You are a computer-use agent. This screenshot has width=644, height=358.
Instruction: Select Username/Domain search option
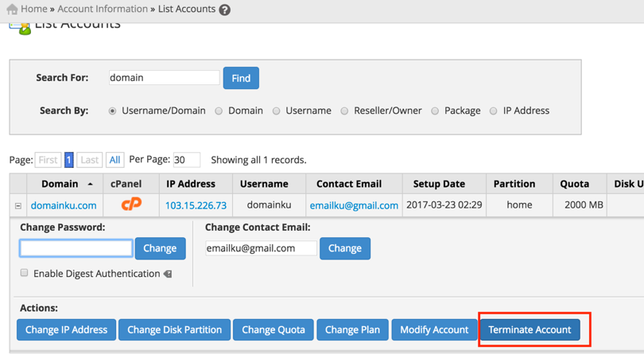[x=112, y=111]
